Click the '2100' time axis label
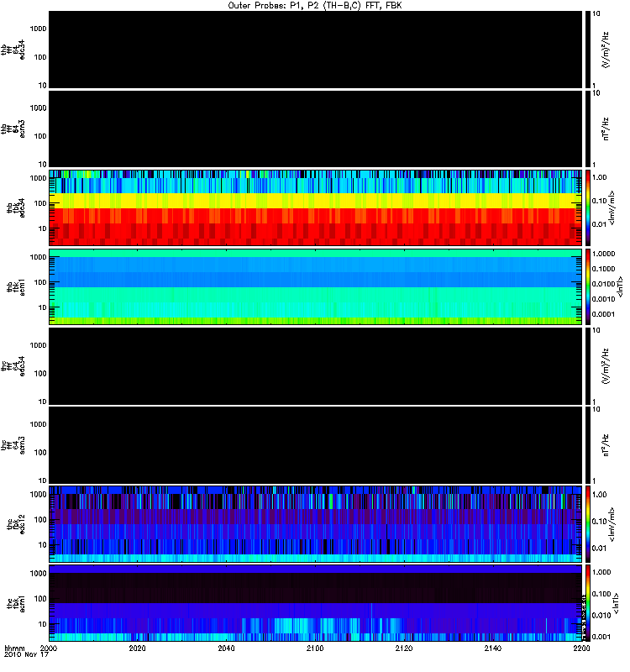Image resolution: width=630 pixels, height=672 pixels. 315,648
